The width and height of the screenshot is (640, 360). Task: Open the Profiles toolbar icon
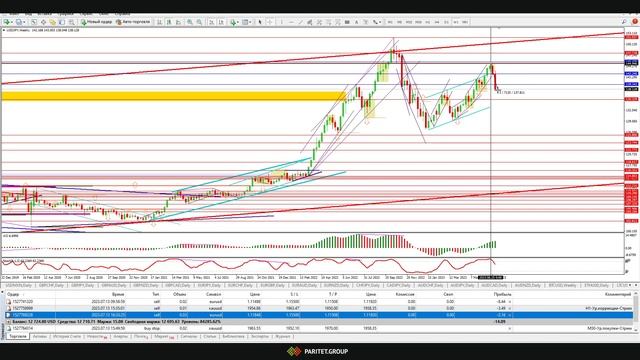(18, 22)
